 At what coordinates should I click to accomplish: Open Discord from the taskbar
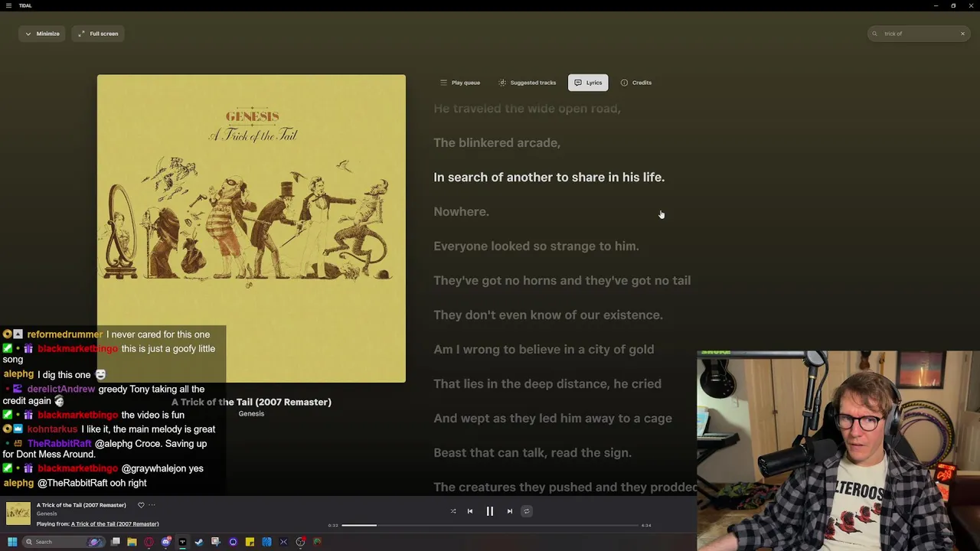coord(166,542)
